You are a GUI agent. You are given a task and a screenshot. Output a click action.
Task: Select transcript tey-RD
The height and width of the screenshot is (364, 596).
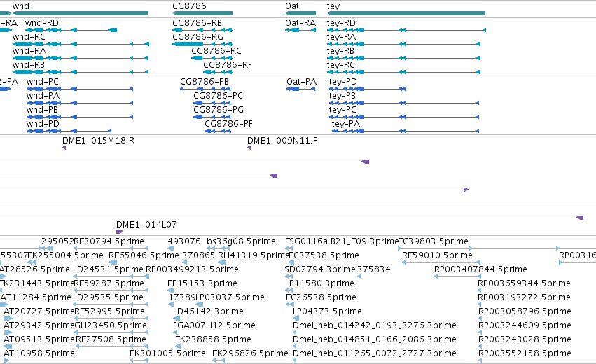(x=341, y=23)
